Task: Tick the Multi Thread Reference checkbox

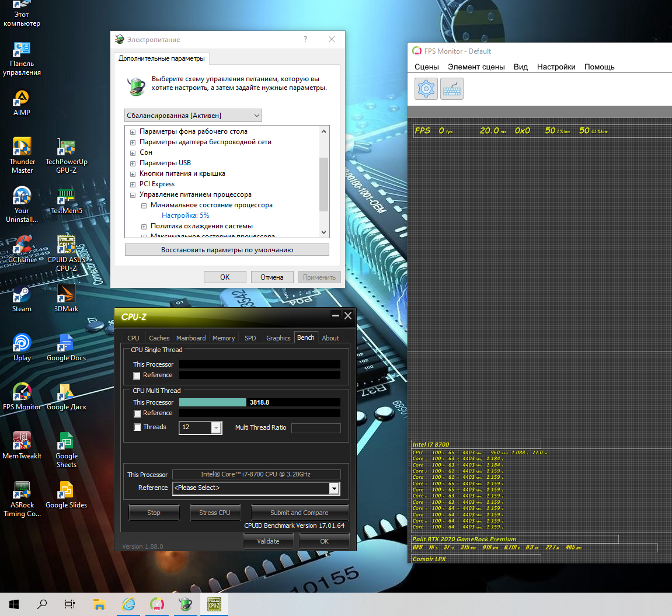Action: [x=137, y=413]
